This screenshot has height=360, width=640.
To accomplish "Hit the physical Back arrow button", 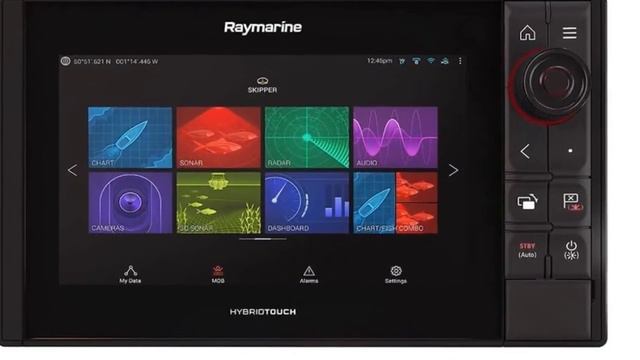I will click(x=526, y=151).
